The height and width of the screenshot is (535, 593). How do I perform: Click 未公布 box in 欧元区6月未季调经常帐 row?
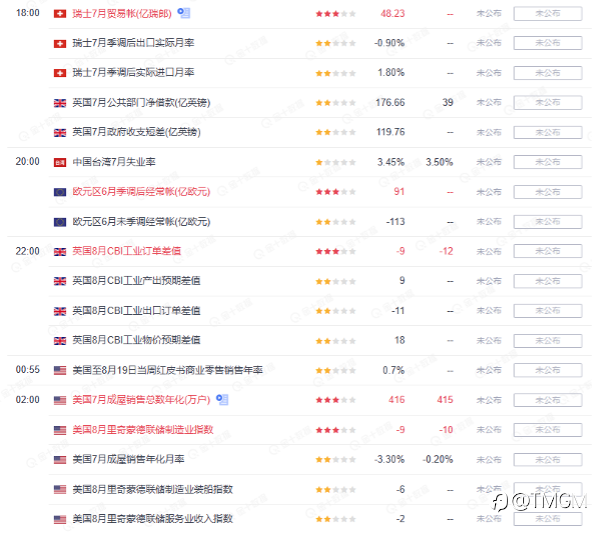(x=548, y=222)
